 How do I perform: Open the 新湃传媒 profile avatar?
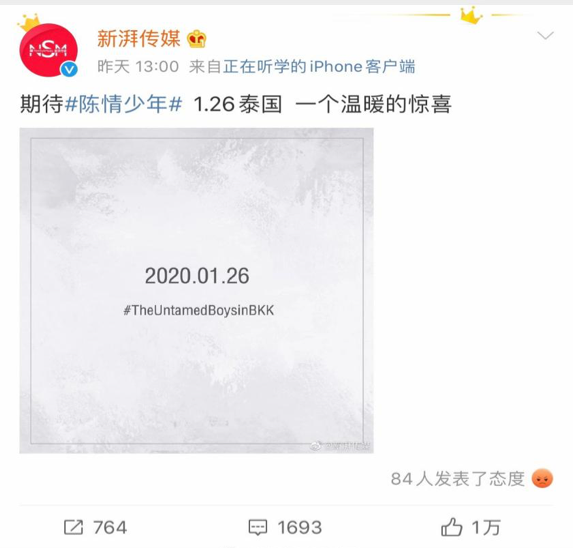48,50
